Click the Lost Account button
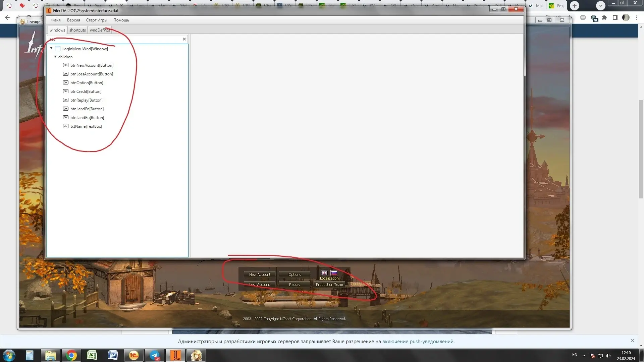Screen dimensions: 644x362 click(x=259, y=284)
